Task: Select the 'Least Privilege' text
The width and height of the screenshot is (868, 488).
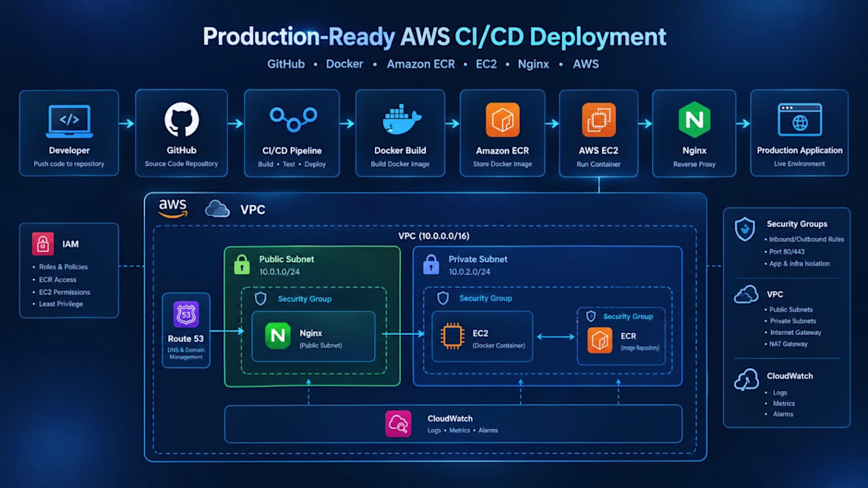Action: point(61,304)
